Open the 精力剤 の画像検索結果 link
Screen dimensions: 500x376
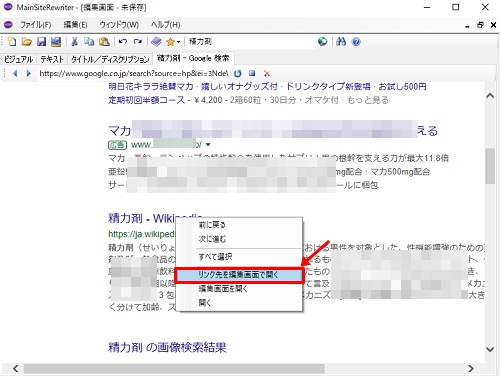167,347
